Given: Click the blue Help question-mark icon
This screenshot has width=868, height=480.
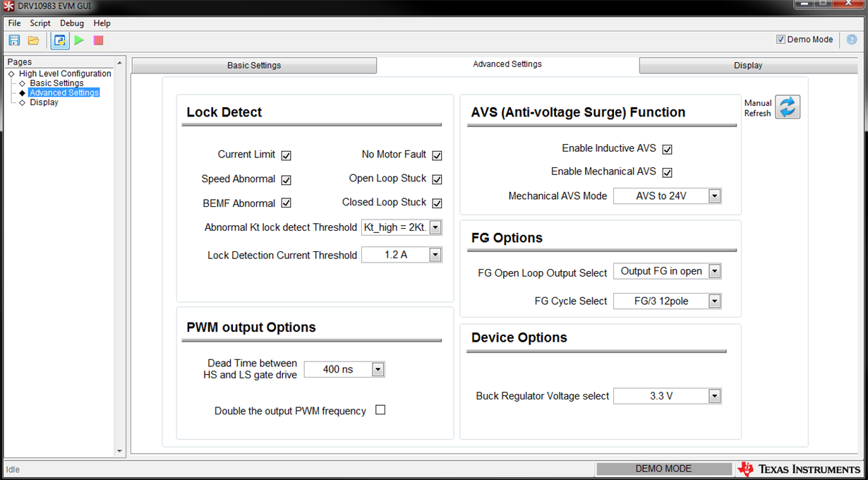Looking at the screenshot, I should click(852, 40).
